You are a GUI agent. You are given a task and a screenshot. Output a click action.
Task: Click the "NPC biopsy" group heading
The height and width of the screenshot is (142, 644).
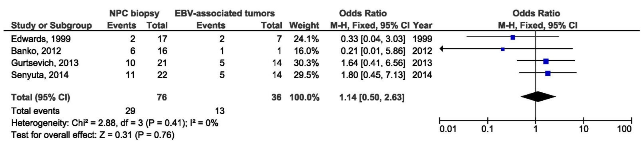tap(134, 13)
